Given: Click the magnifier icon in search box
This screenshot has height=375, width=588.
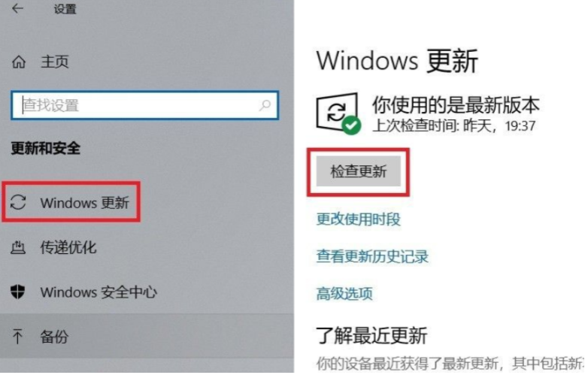Looking at the screenshot, I should coord(265,105).
